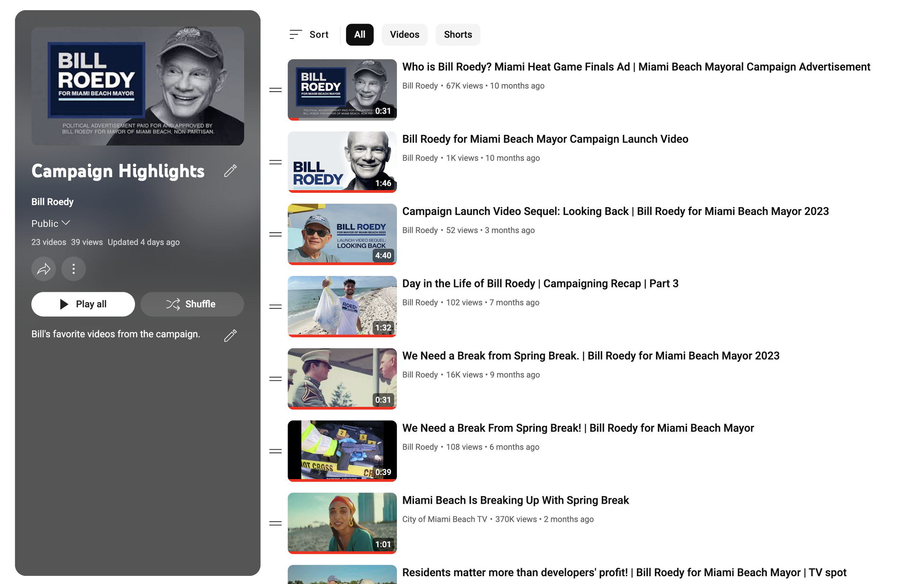Click the Shuffle button

pyautogui.click(x=192, y=304)
